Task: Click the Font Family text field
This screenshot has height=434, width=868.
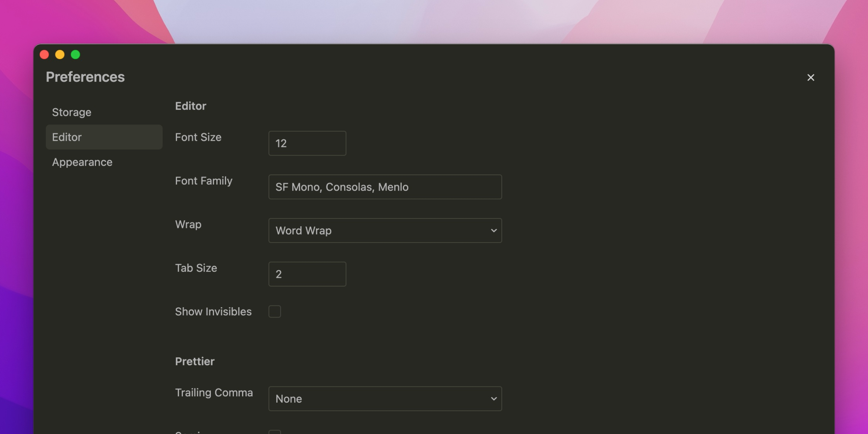Action: [x=385, y=187]
